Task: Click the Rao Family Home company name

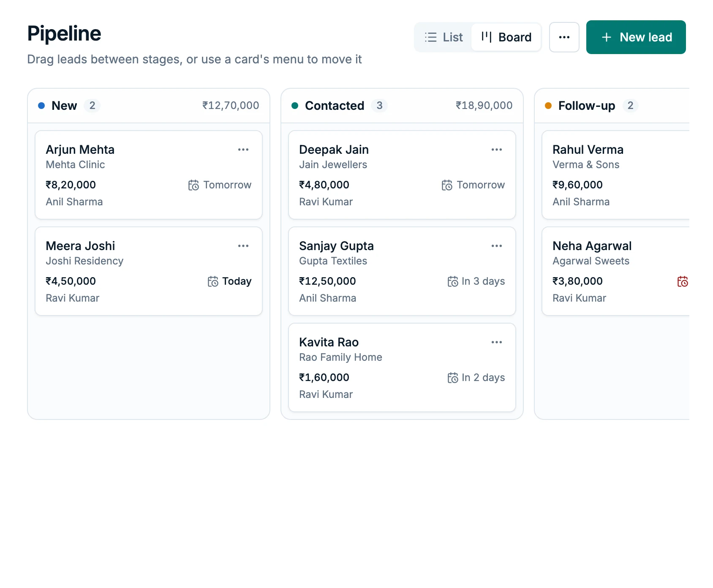Action: coord(340,357)
